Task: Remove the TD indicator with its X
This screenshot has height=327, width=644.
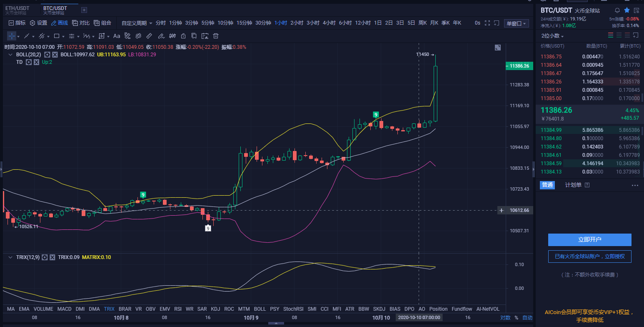Action: [x=36, y=62]
